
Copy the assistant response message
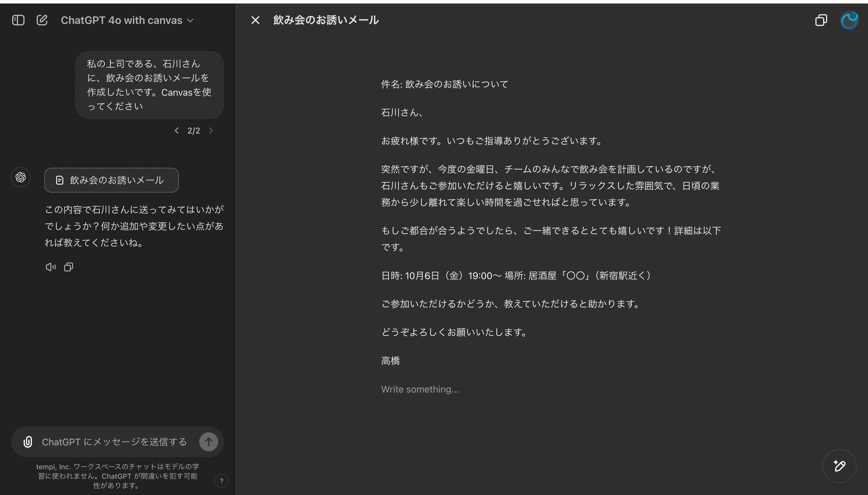[x=68, y=267]
